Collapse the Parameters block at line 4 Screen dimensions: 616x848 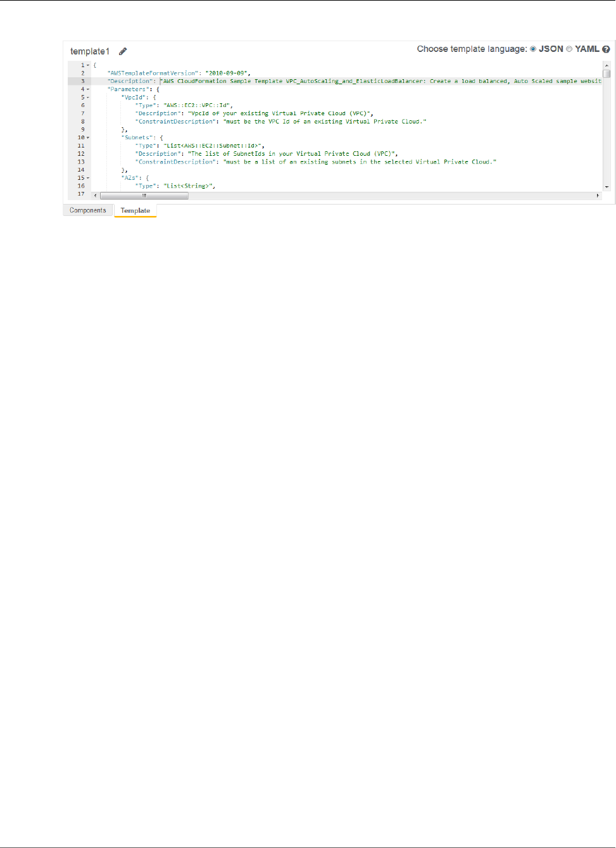point(88,89)
